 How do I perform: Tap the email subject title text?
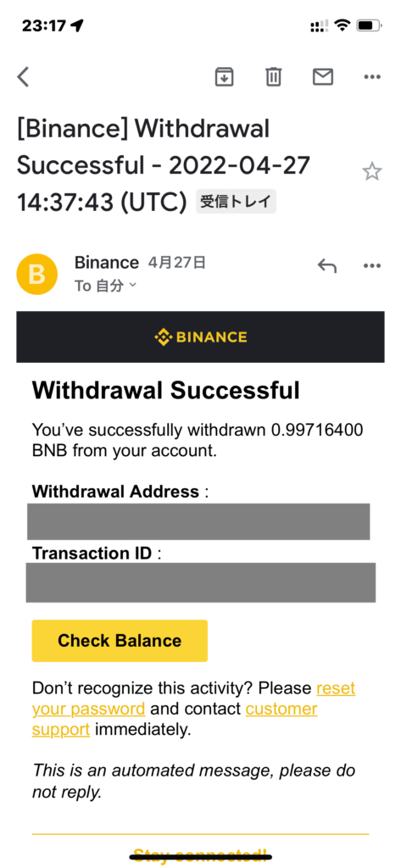pyautogui.click(x=163, y=166)
